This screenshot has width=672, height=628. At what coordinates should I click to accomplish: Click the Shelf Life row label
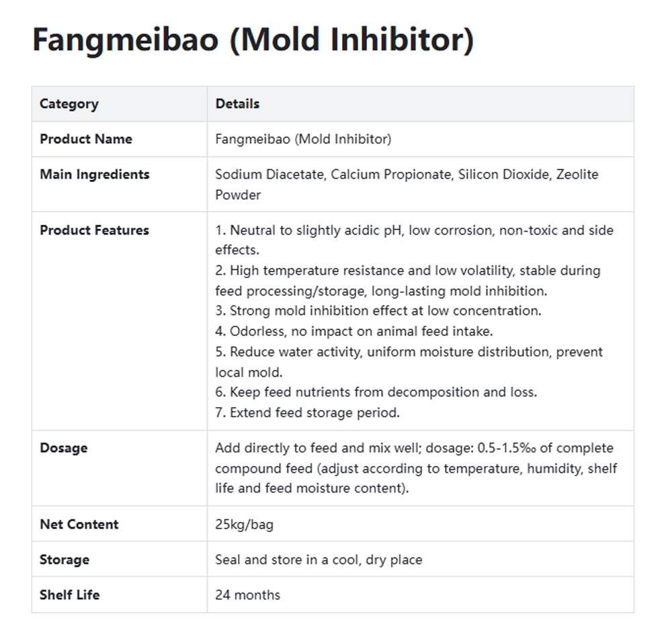coord(69,594)
